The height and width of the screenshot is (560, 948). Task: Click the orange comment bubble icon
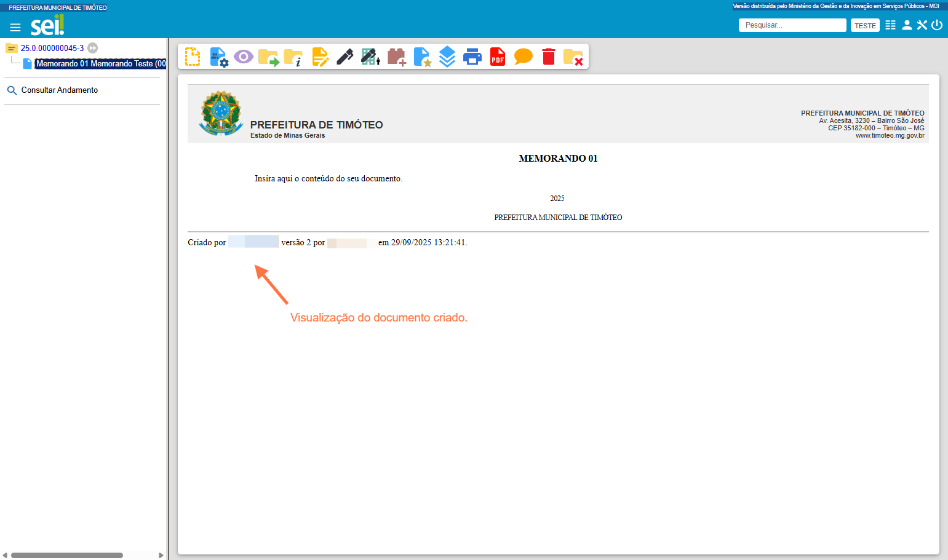click(523, 57)
